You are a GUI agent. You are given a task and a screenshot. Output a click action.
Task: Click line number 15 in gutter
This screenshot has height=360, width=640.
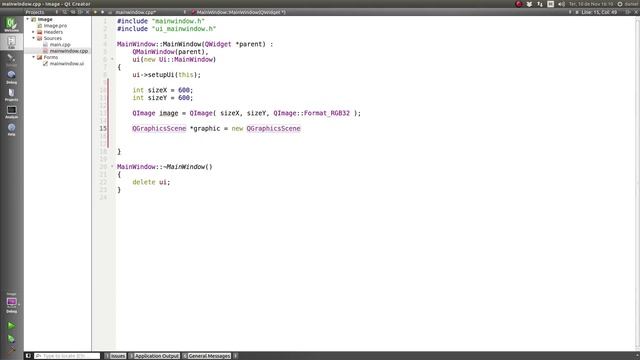103,129
